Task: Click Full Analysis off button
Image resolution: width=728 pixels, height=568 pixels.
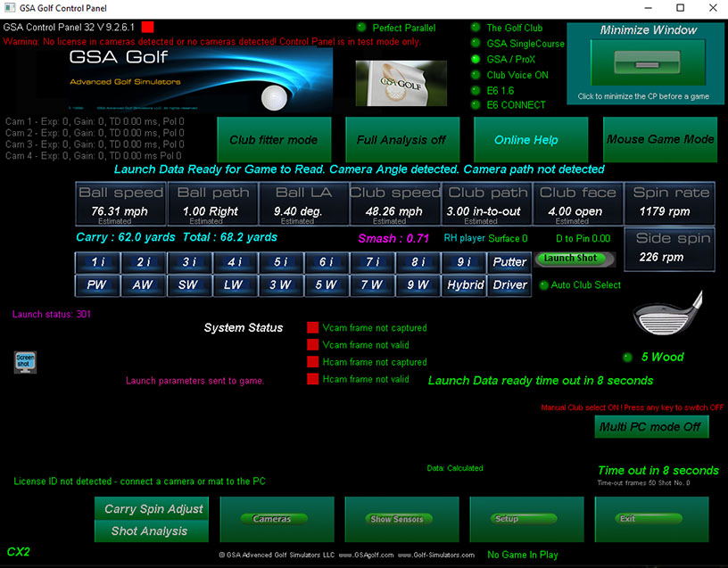Action: click(x=402, y=140)
